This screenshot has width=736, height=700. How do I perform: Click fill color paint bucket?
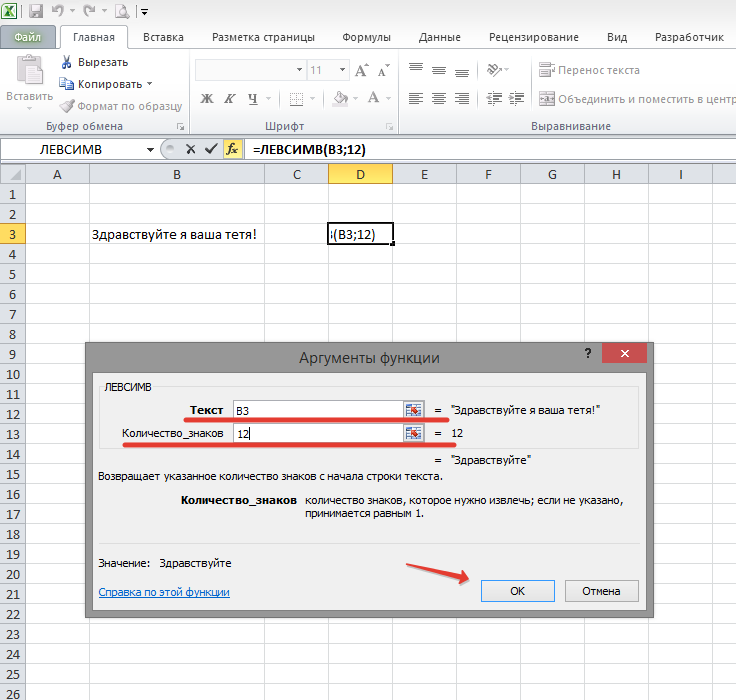[340, 99]
